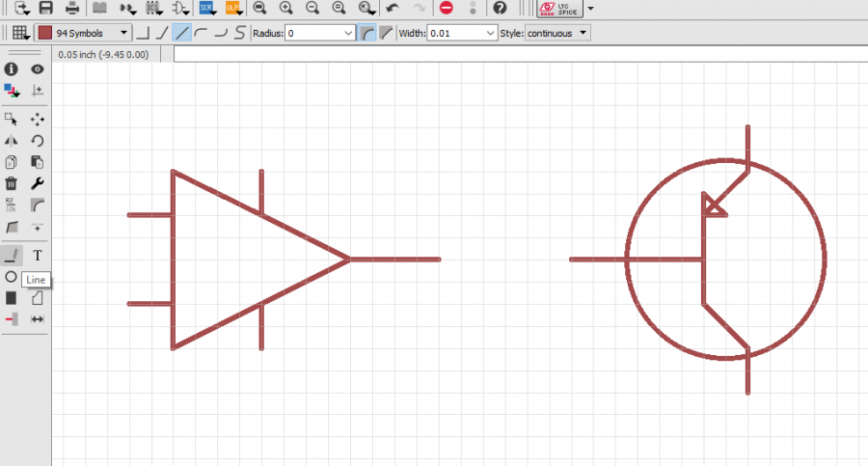Viewport: 868px width, 466px height.
Task: Redraw the screen with zoom refresh icon
Action: pyautogui.click(x=339, y=8)
